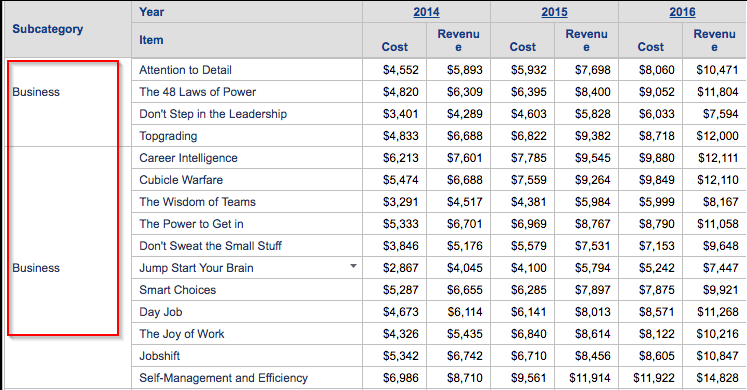Click the $14,828 revenue value cell
The height and width of the screenshot is (390, 747).
[x=714, y=378]
